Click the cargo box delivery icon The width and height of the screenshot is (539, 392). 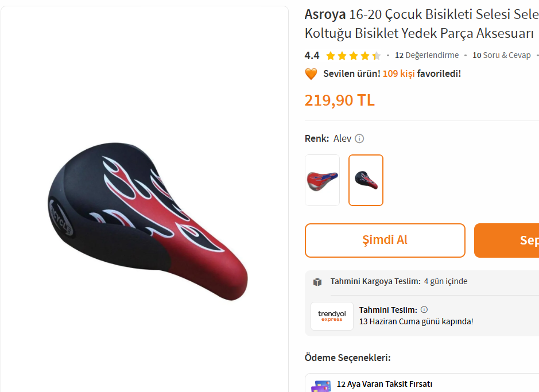(317, 282)
